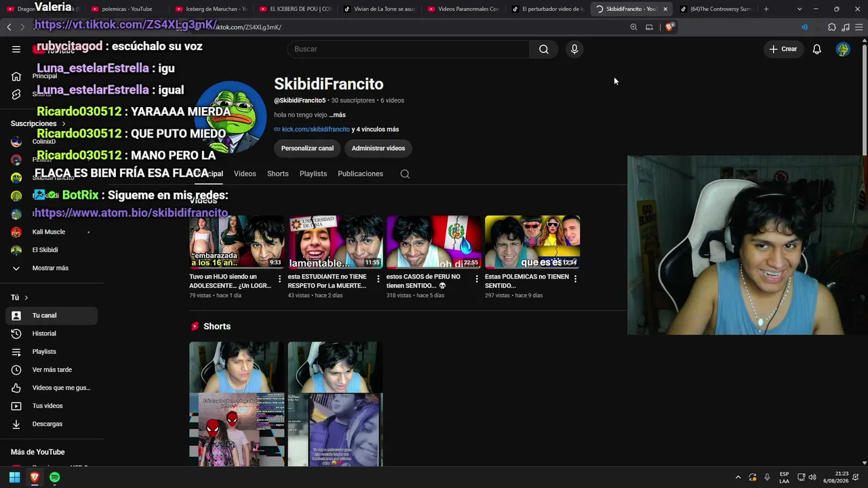Click the media control music note icon
The height and width of the screenshot is (488, 868).
[x=846, y=27]
